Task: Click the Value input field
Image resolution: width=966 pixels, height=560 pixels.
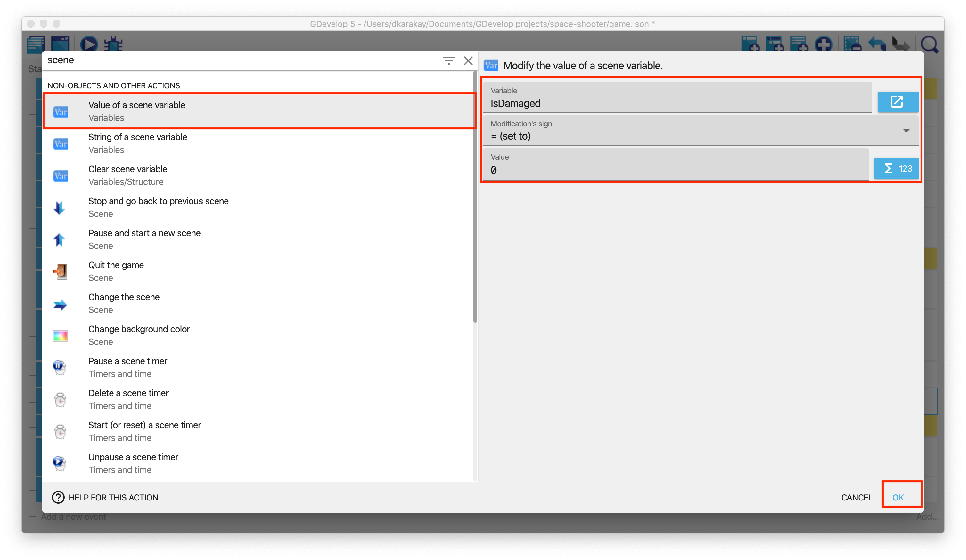Action: pyautogui.click(x=675, y=170)
